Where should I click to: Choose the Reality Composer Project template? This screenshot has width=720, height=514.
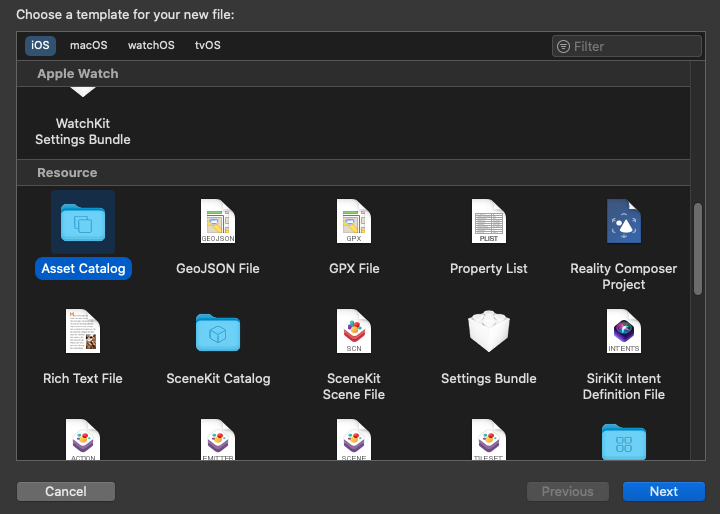point(624,245)
